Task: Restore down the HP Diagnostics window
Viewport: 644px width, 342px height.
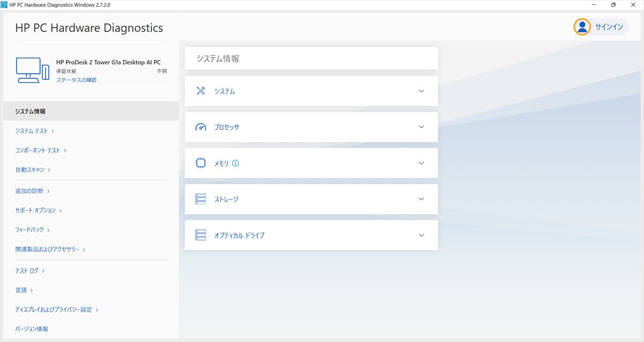Action: [613, 5]
